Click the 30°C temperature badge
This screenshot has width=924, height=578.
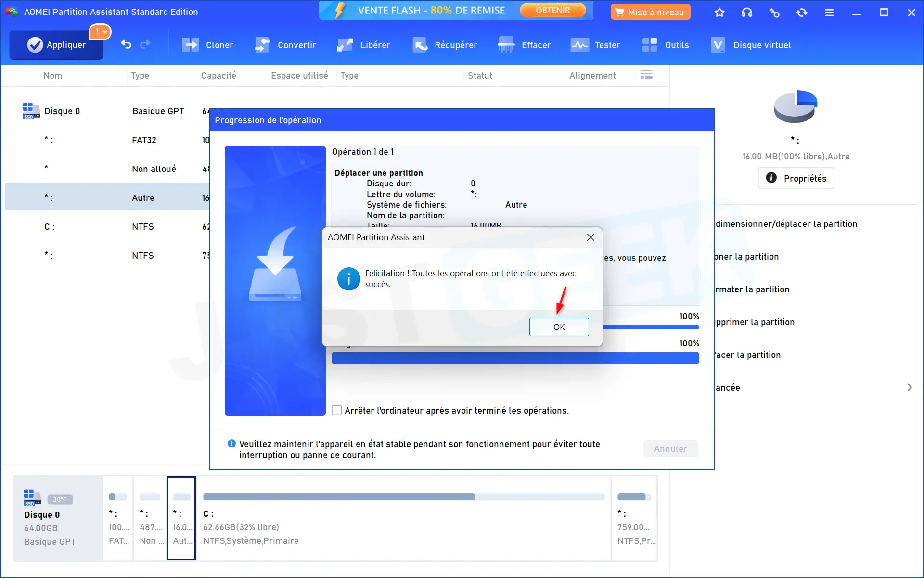pyautogui.click(x=60, y=499)
